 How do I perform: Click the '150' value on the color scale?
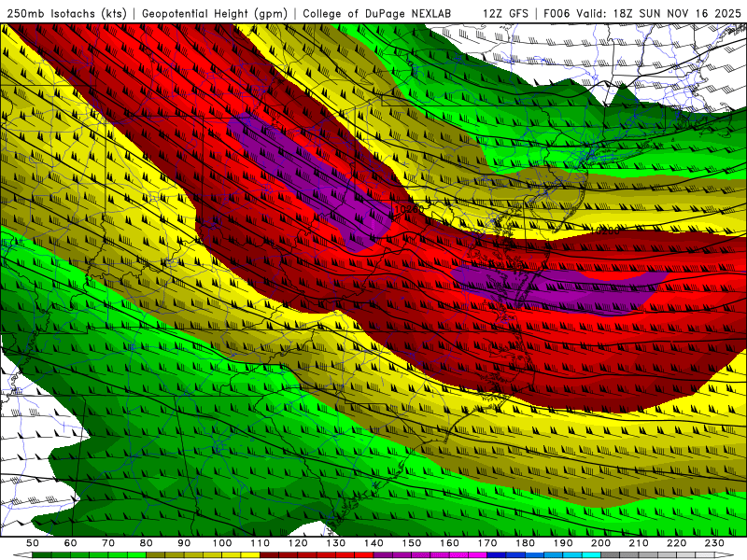tap(411, 543)
